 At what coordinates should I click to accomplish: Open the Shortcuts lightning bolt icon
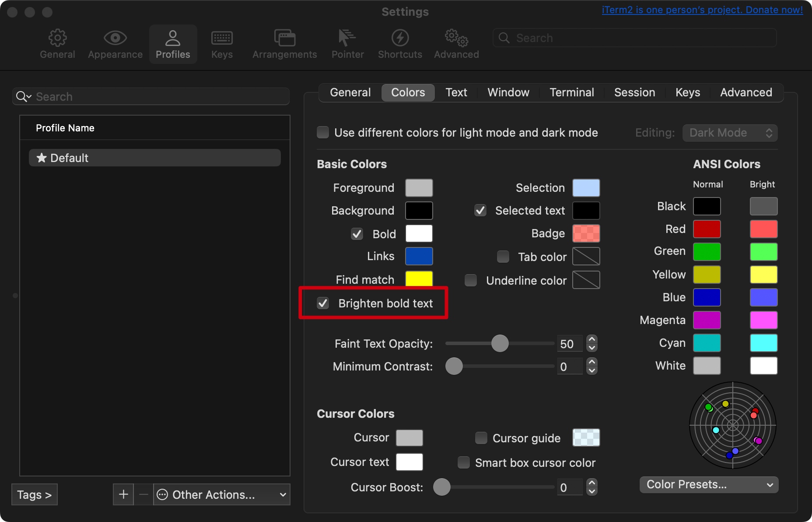400,38
